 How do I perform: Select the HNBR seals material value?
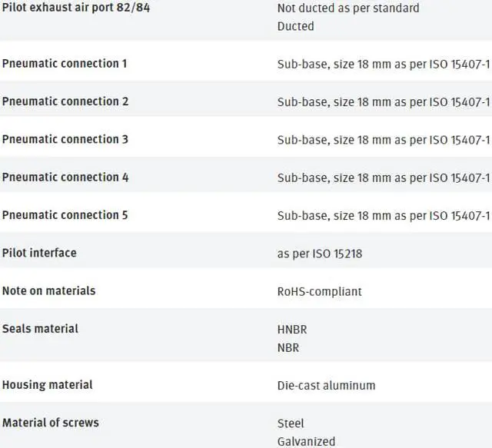(x=292, y=329)
